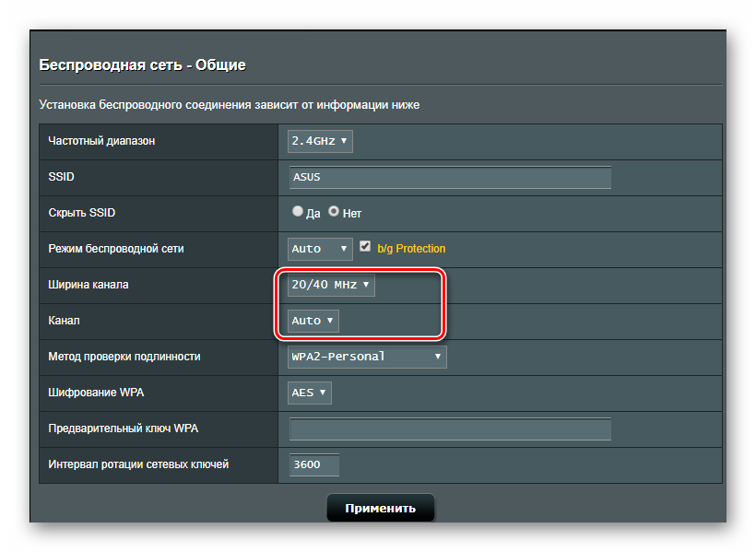Click the yellow b/g Protection label
The image size is (756, 552).
[411, 249]
